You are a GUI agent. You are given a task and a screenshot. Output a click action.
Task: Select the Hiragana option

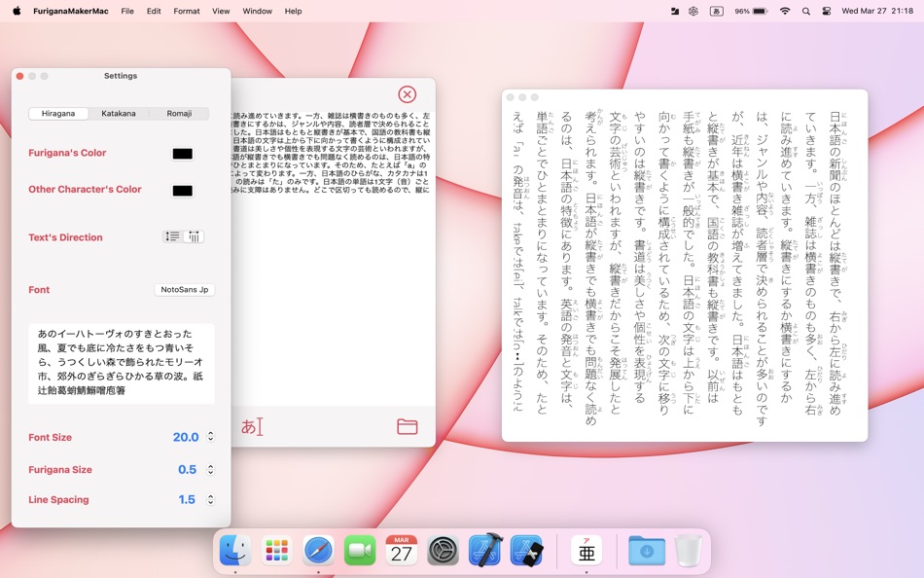pos(57,113)
